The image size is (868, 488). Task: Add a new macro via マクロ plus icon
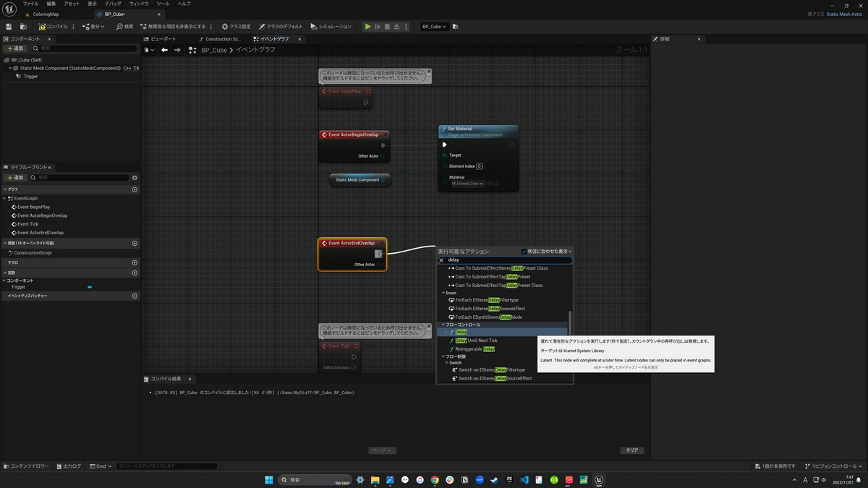(135, 263)
